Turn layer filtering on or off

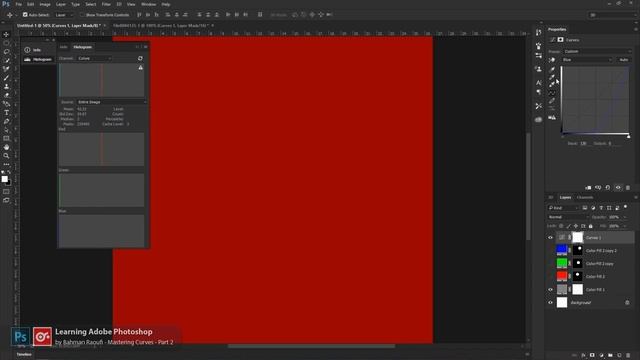(x=625, y=207)
